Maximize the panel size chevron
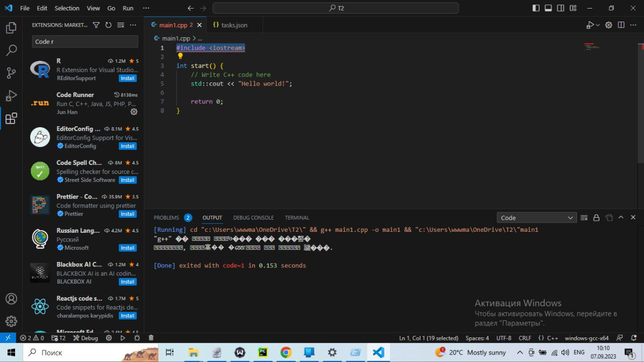The height and width of the screenshot is (362, 644). [x=621, y=218]
